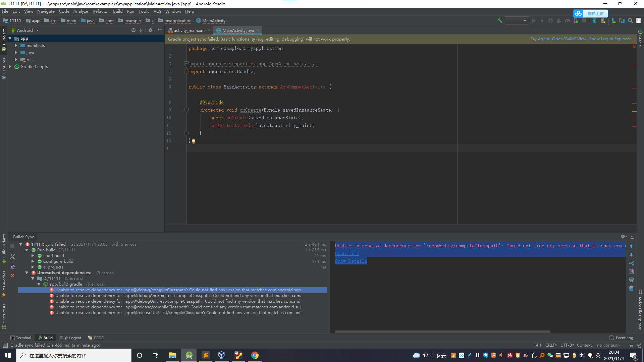This screenshot has width=644, height=362.
Task: Open Chrome from the Windows taskbar
Action: point(255,355)
